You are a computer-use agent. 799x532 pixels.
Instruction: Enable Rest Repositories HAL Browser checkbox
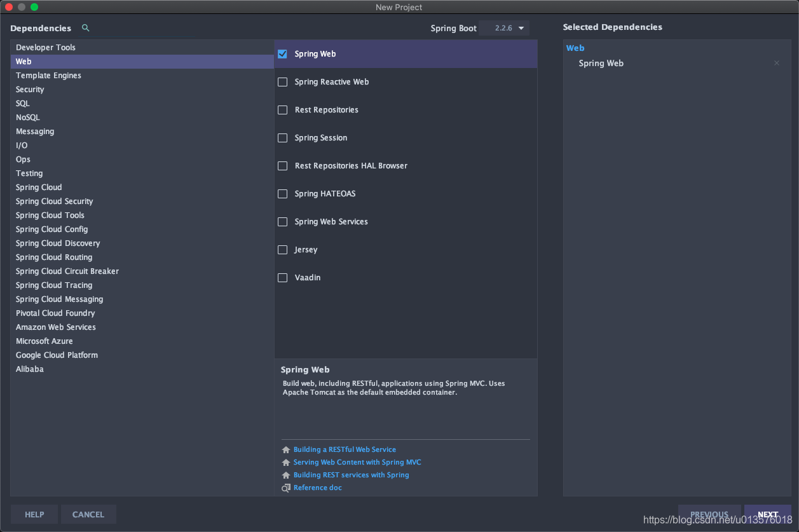(x=283, y=166)
